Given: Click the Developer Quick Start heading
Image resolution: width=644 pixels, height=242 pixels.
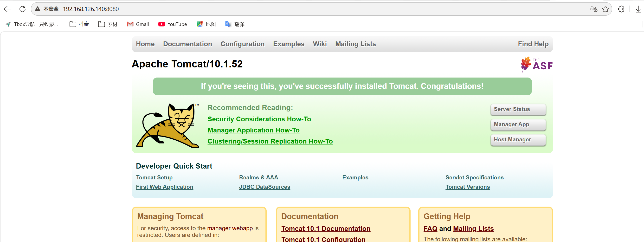Looking at the screenshot, I should tap(174, 166).
